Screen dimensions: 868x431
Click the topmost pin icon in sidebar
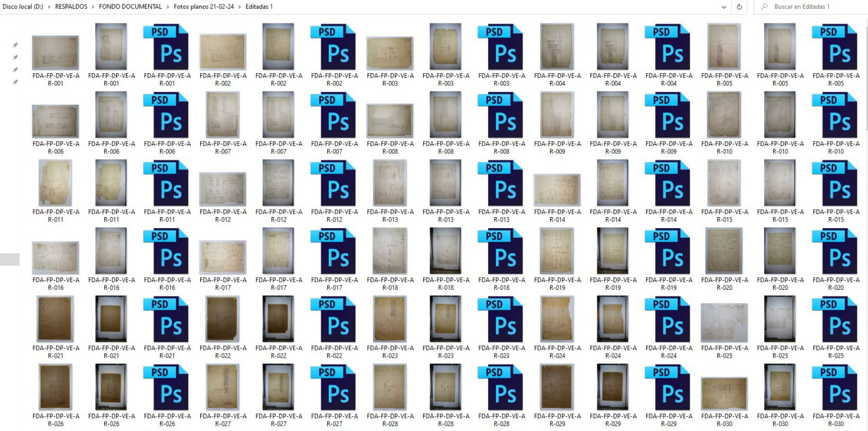15,45
